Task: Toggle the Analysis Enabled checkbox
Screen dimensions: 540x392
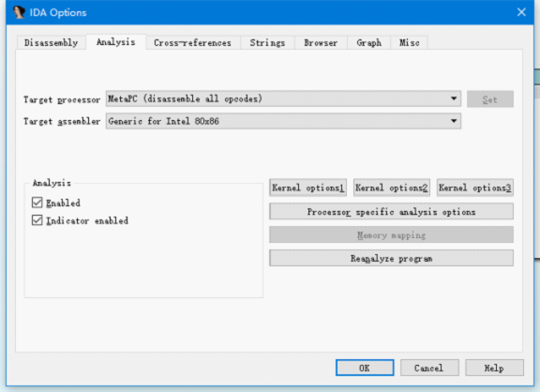Action: [x=37, y=203]
